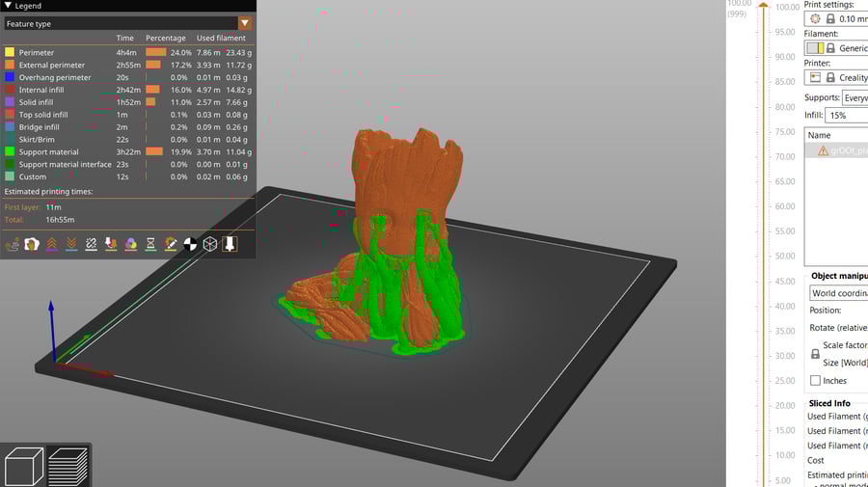Toggle tool marker nozzle icon
This screenshot has width=868, height=487.
coord(230,244)
